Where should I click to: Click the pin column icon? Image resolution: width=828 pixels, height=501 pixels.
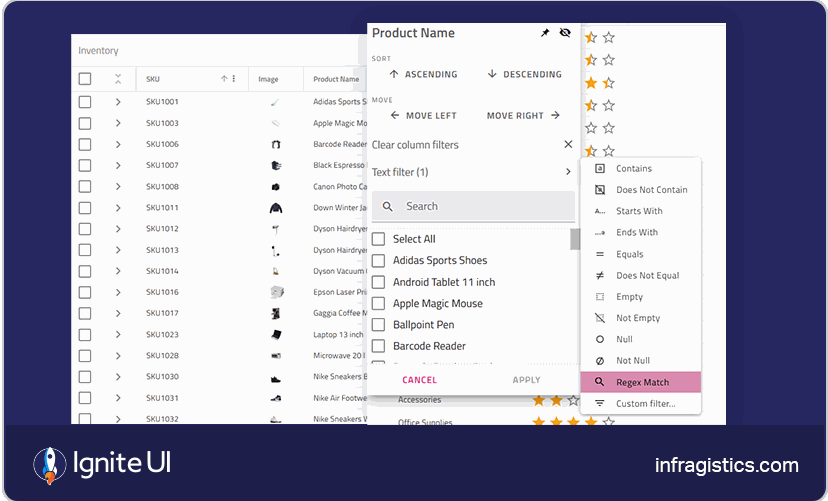tap(545, 33)
